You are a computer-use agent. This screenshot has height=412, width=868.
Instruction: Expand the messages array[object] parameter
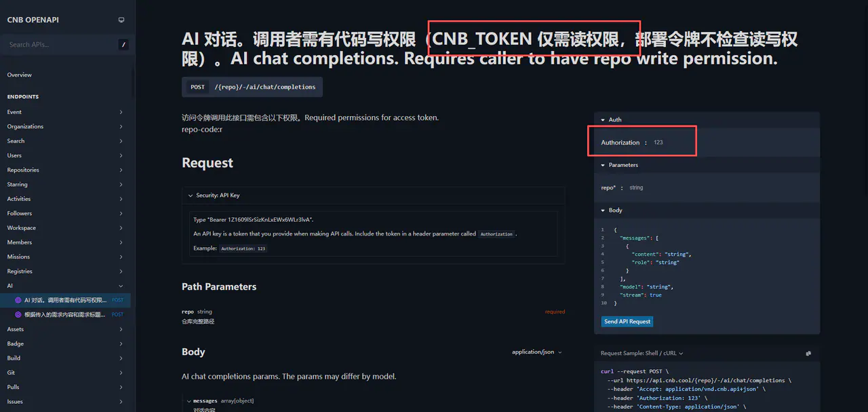[220, 401]
